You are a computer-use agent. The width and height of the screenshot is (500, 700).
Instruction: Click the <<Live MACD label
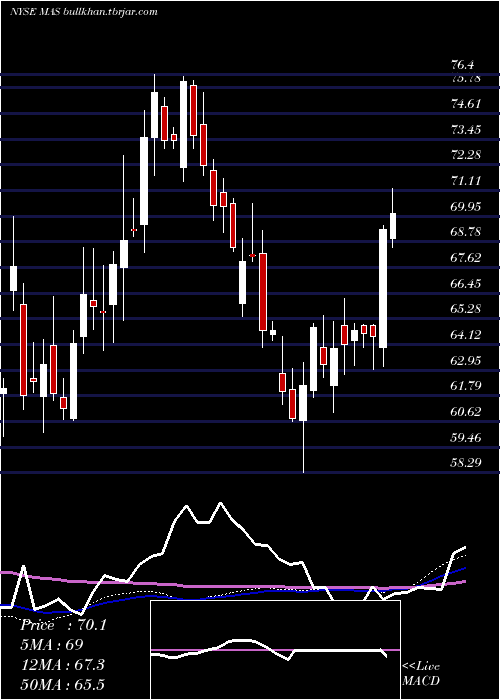(x=421, y=673)
